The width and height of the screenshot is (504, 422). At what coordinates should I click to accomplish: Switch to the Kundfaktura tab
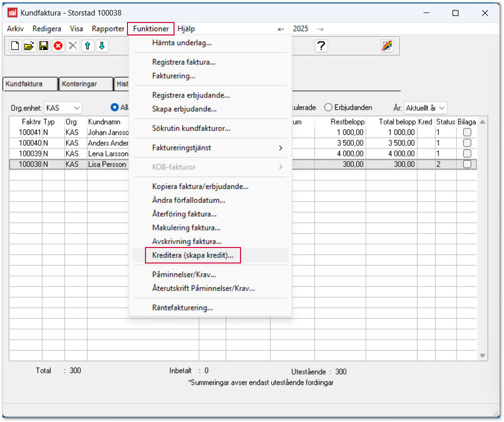(30, 84)
